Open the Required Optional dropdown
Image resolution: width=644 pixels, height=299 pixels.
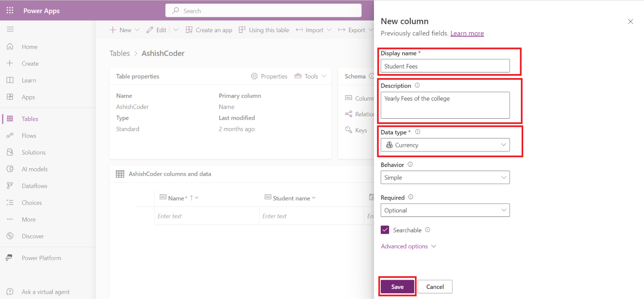445,210
